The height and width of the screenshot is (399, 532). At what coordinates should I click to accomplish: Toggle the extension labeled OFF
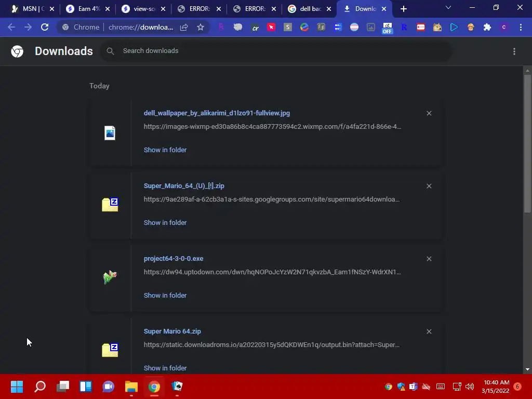(x=387, y=28)
